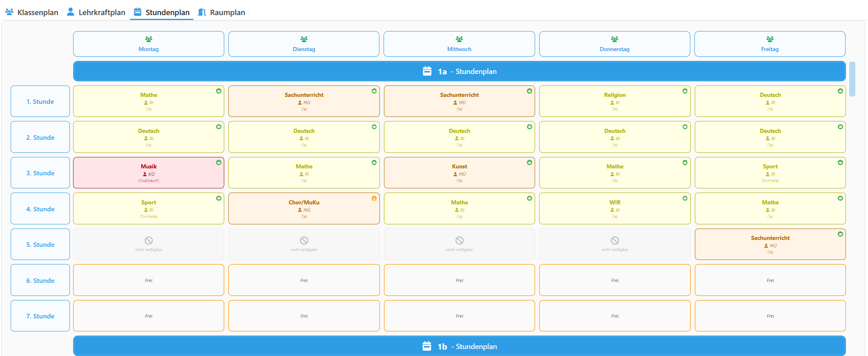
Task: Select the free Dienstag 7. Stunde slot
Action: pyautogui.click(x=304, y=316)
